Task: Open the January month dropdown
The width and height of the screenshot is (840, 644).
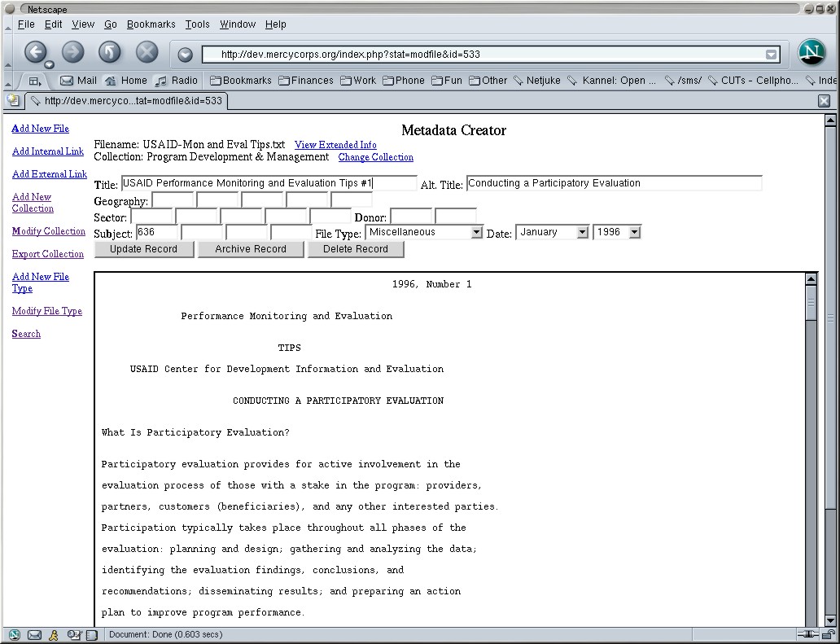Action: pyautogui.click(x=553, y=232)
